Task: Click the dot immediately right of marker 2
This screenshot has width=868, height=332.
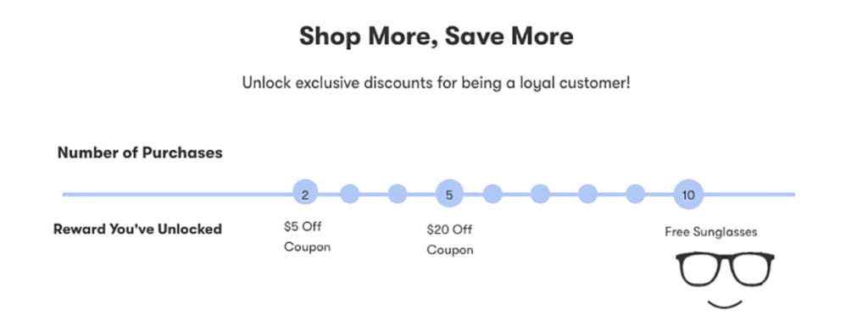Action: [x=350, y=194]
